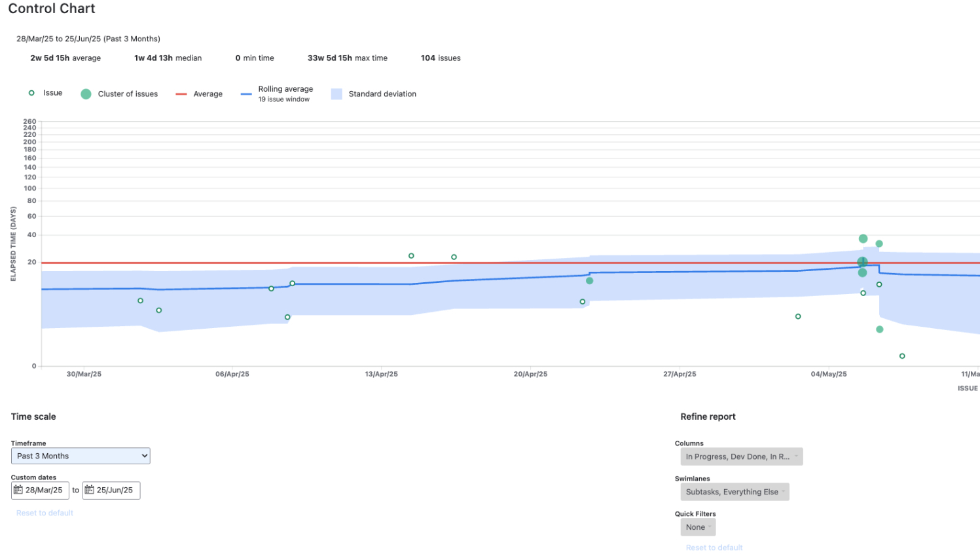Screen dimensions: 980x554
Task: Toggle the Standard deviation legend entry
Action: coord(337,94)
